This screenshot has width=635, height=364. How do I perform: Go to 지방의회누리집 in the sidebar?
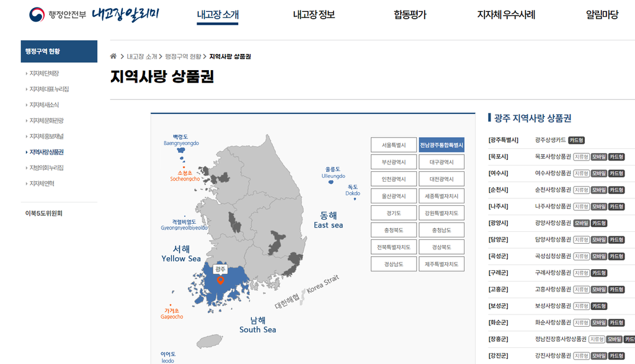pyautogui.click(x=46, y=167)
